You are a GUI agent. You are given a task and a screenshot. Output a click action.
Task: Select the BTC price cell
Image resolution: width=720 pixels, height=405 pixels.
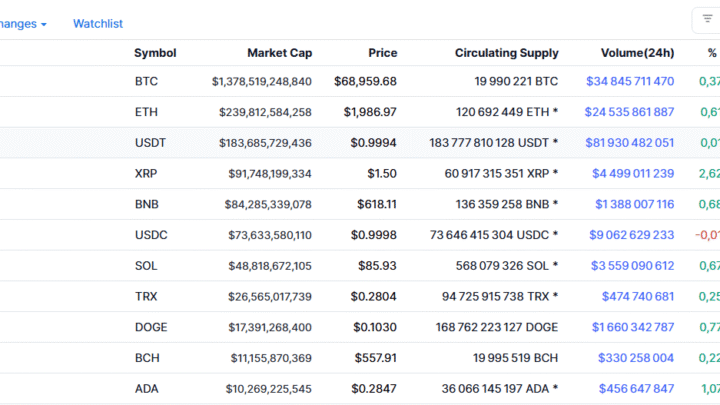coord(365,81)
